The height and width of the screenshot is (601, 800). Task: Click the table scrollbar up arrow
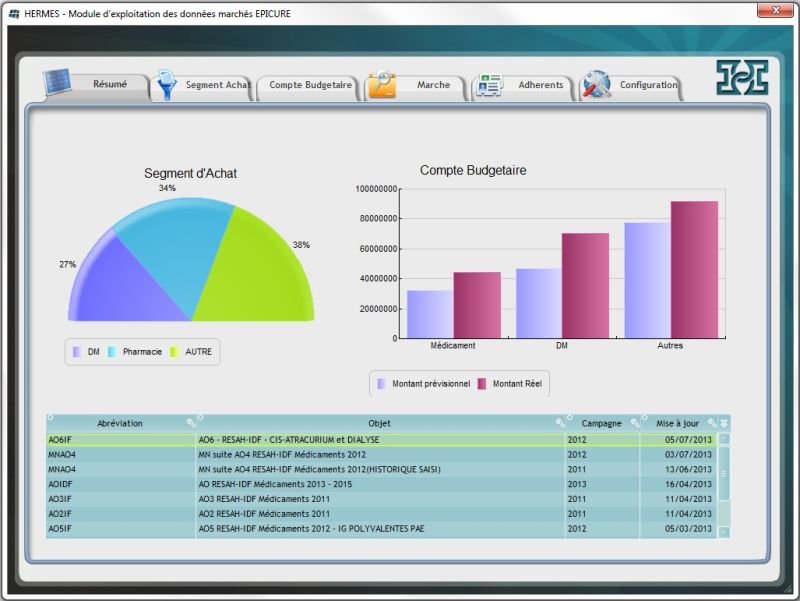tap(724, 439)
